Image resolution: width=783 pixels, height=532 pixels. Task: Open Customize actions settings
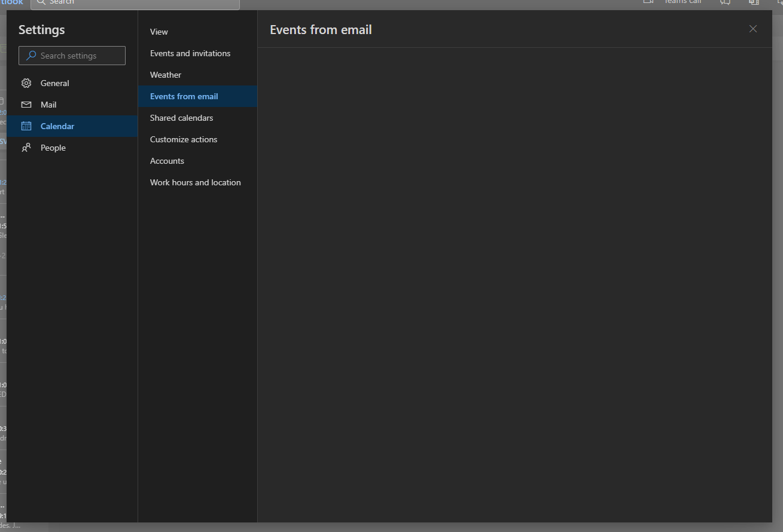click(x=197, y=139)
